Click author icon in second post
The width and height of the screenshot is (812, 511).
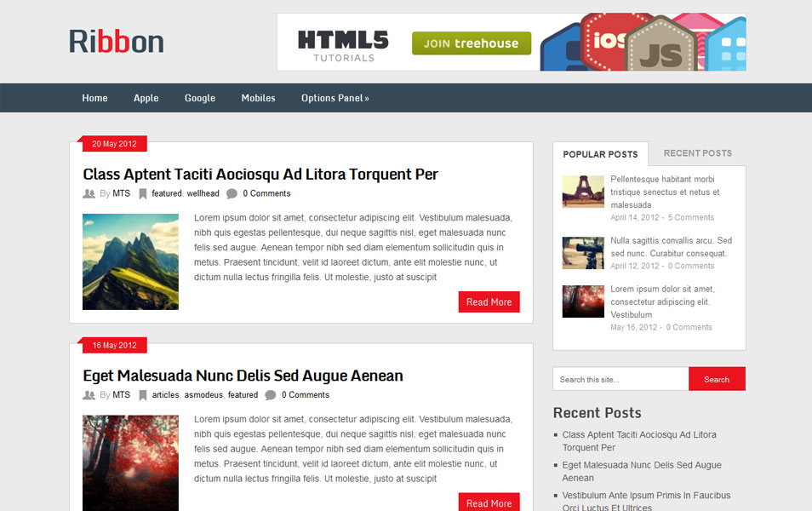pos(89,395)
